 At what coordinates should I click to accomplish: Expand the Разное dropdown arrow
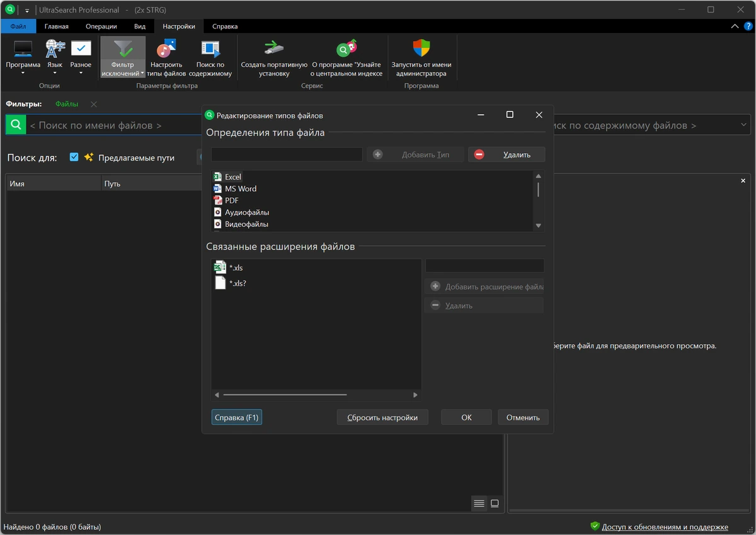pyautogui.click(x=81, y=73)
